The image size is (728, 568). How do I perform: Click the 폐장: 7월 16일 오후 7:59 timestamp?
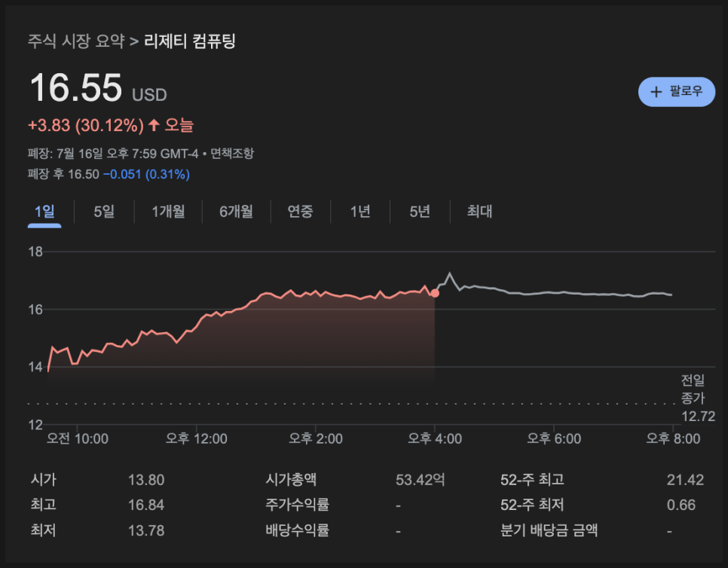coord(113,153)
